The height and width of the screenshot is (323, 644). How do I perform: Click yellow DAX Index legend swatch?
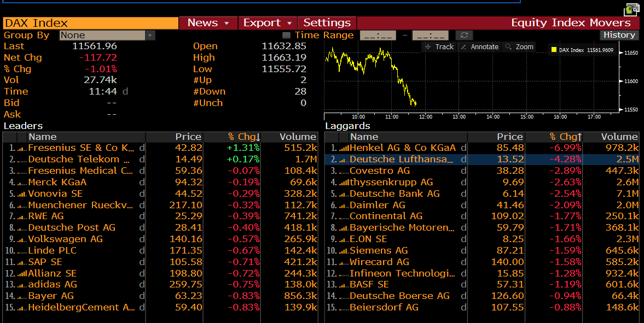click(x=554, y=50)
